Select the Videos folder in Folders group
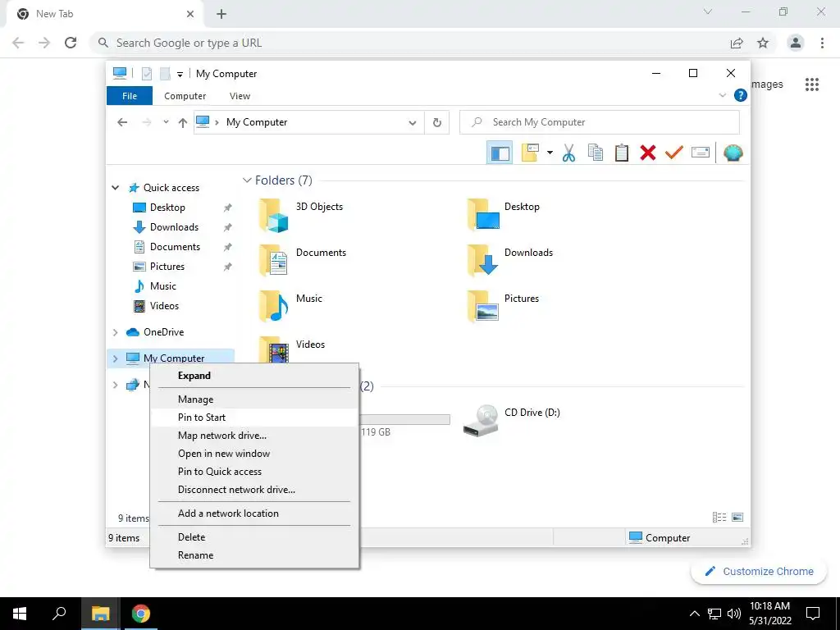The width and height of the screenshot is (840, 630). click(x=292, y=351)
